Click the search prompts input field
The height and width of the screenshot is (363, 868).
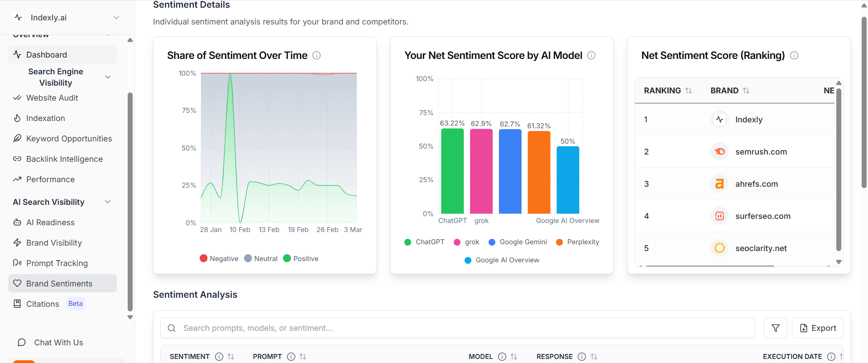[x=457, y=328]
